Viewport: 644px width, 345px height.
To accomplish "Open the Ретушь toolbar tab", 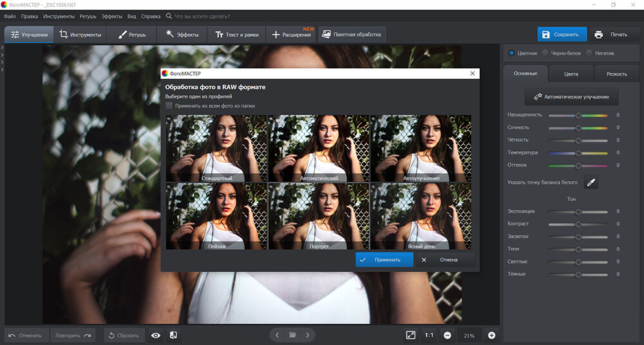I will tap(131, 35).
